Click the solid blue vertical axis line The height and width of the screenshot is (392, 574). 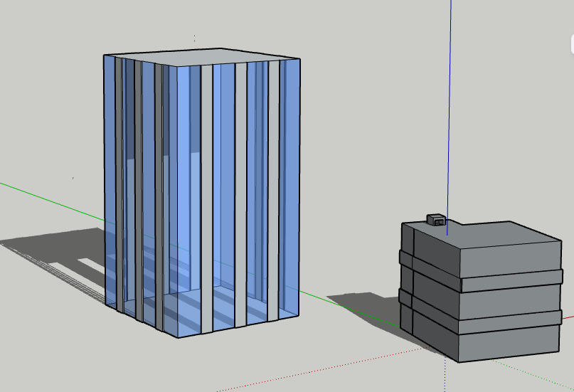[450, 107]
